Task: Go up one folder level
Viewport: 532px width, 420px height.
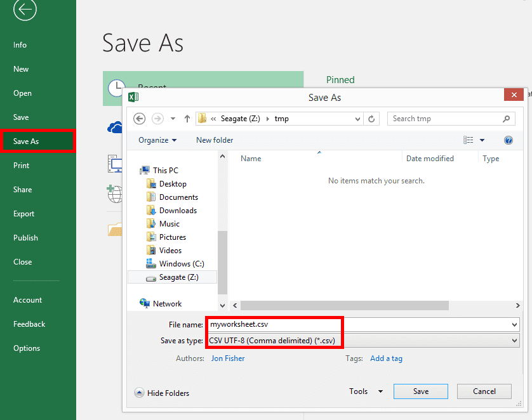Action: (x=187, y=118)
